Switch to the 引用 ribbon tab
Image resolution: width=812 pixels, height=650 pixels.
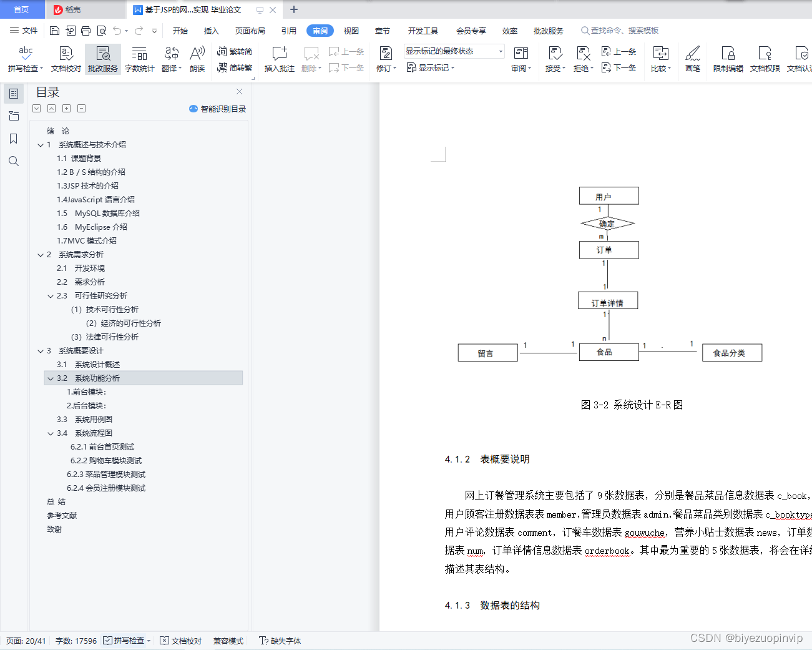(289, 31)
